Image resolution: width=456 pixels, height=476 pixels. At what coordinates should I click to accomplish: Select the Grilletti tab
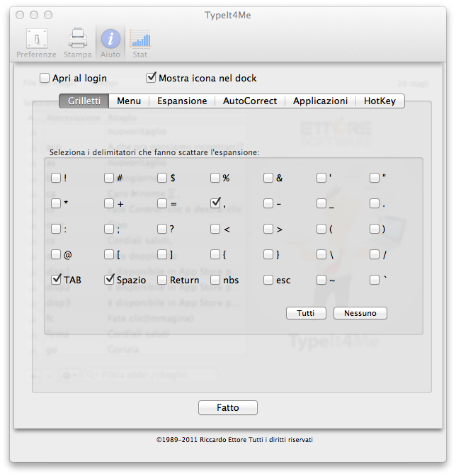(84, 101)
